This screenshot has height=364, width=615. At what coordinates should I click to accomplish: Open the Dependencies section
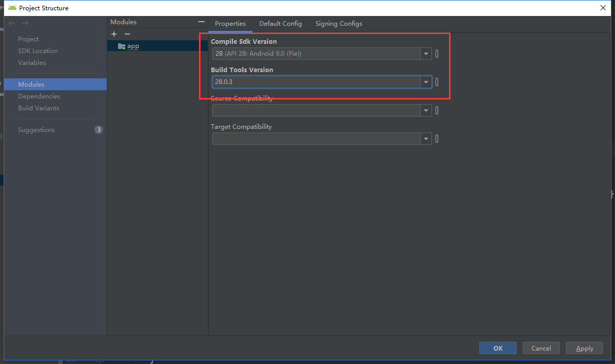39,96
